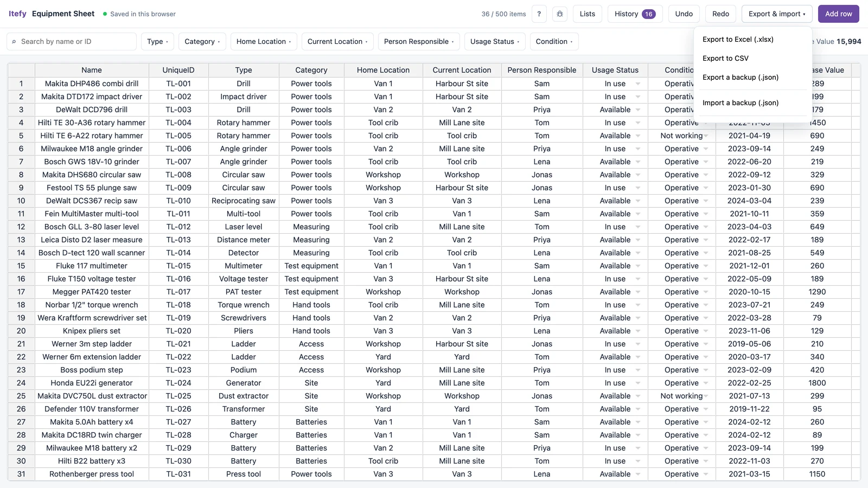Screen dimensions: 868x488
Task: Select cell 'TL-012'
Action: [178, 227]
